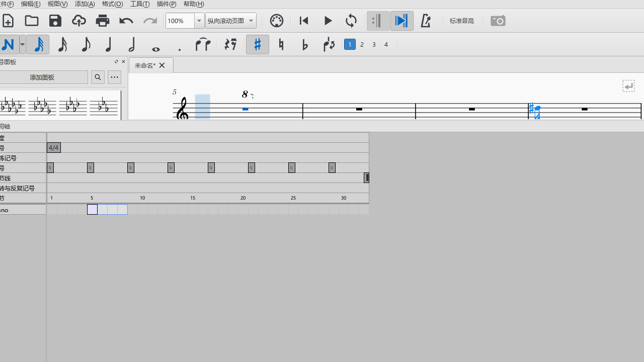Enable note input mode with the N icon
The image size is (644, 362).
[8, 44]
